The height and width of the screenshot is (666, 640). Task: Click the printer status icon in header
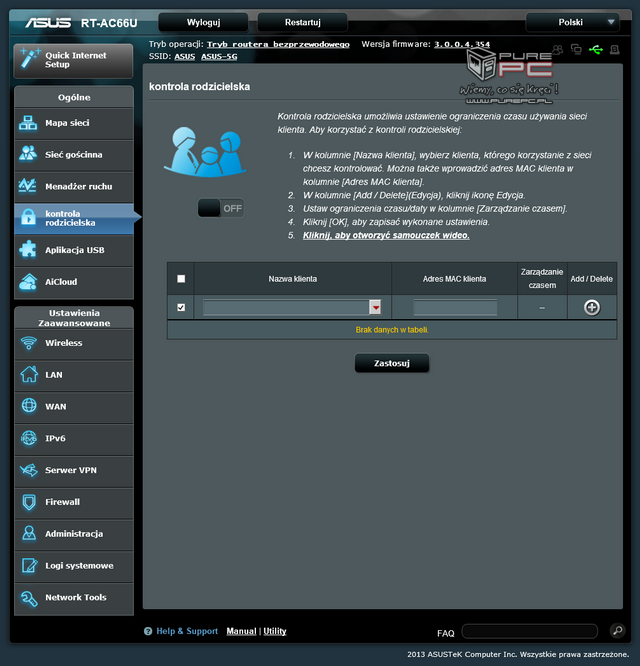click(615, 50)
